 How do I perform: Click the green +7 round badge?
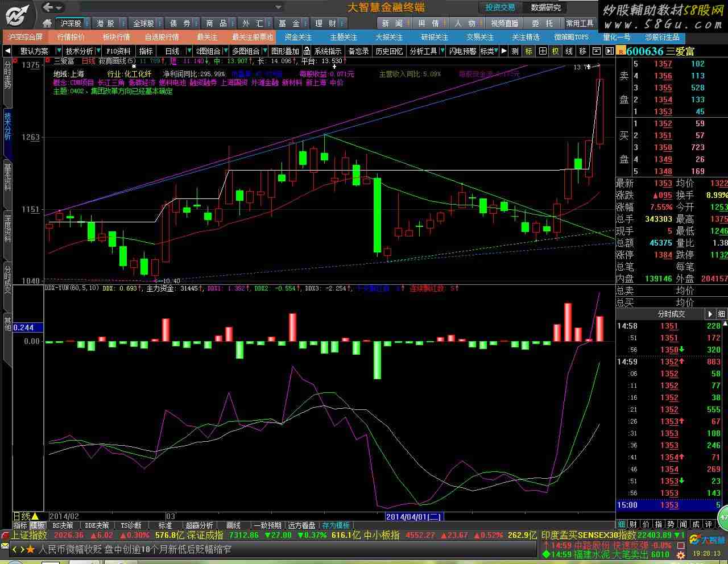tap(723, 518)
